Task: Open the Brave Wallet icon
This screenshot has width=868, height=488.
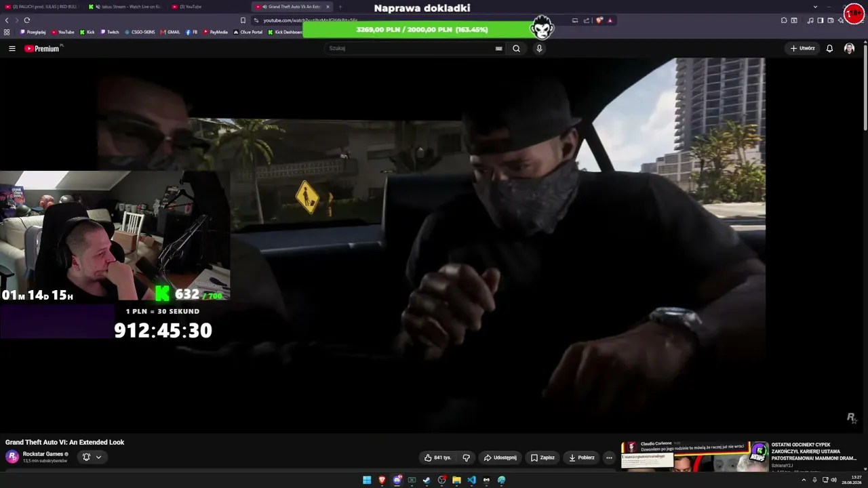Action: (x=831, y=20)
